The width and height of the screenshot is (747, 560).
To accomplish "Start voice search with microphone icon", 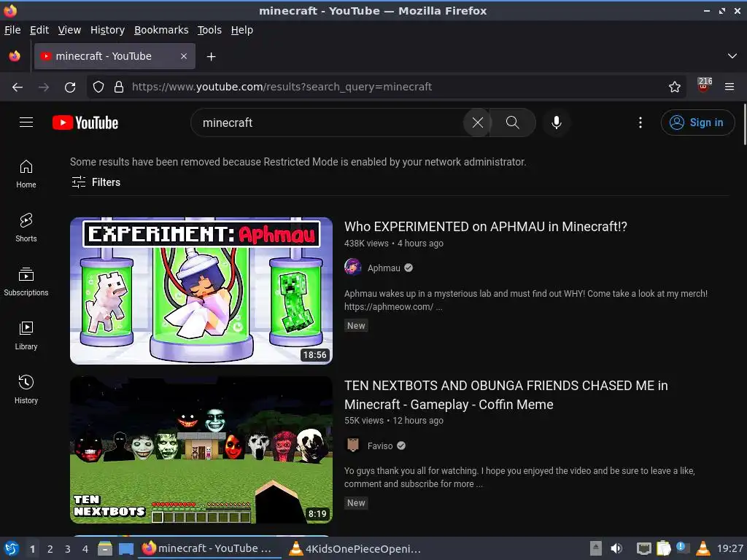I will pos(556,122).
